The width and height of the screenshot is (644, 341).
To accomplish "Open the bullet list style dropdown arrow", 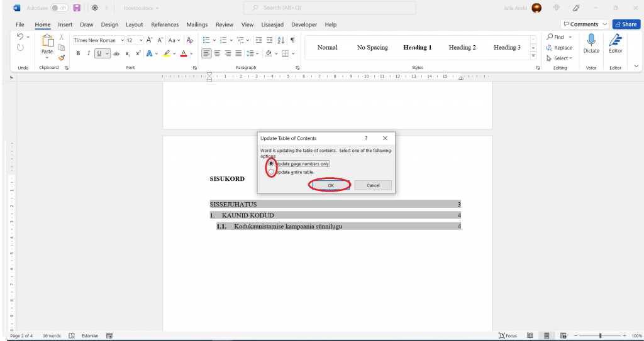I will [214, 40].
